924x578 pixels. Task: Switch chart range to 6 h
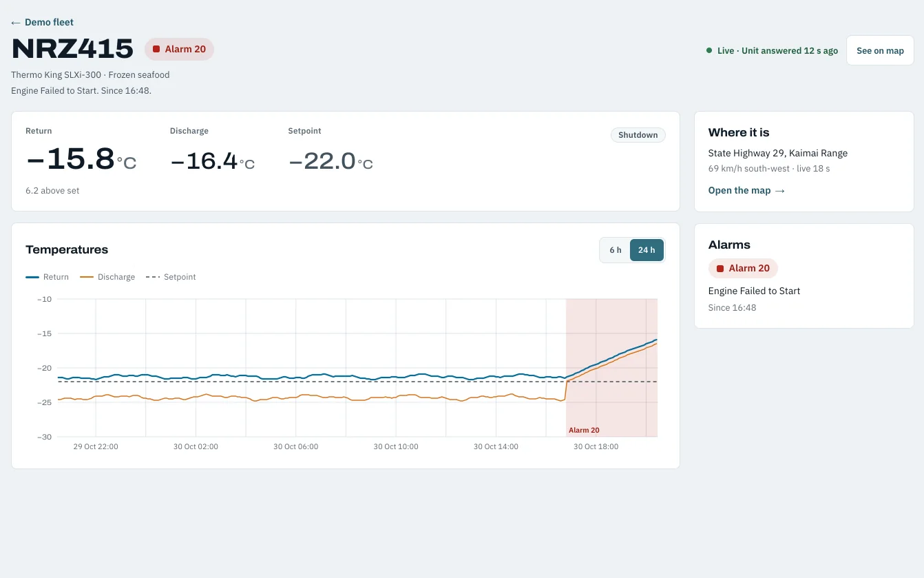616,250
